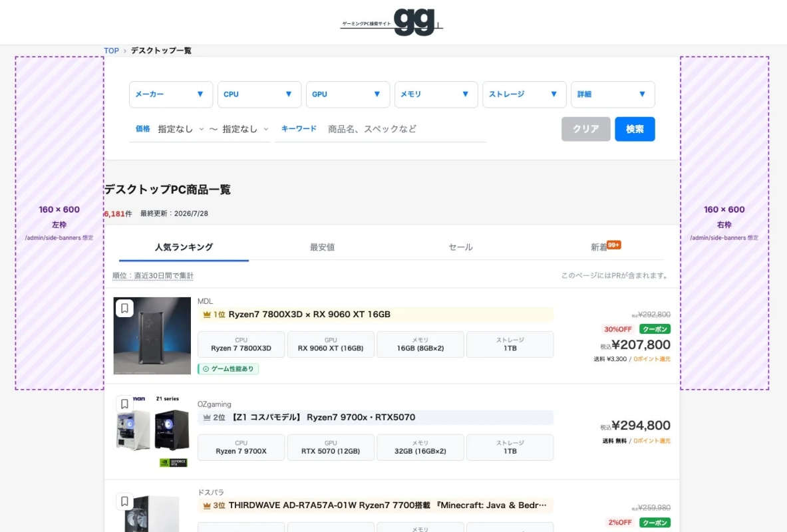Click the ドスパラ maker name

(211, 492)
